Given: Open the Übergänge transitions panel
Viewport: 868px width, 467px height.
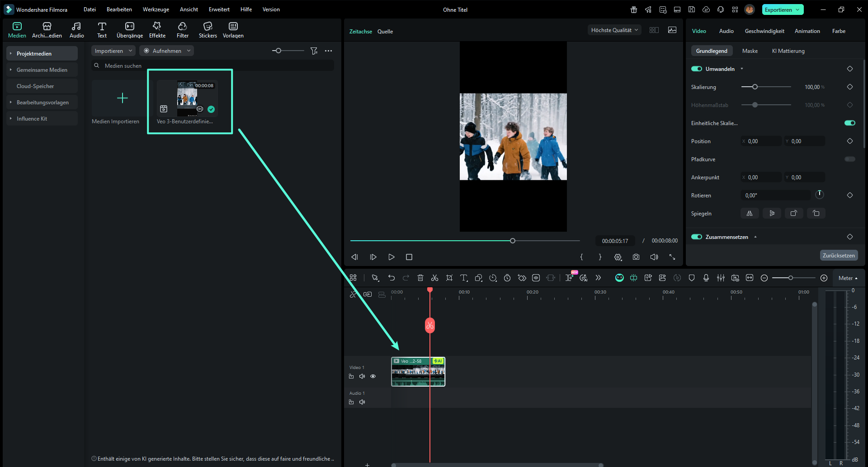Looking at the screenshot, I should [x=129, y=30].
